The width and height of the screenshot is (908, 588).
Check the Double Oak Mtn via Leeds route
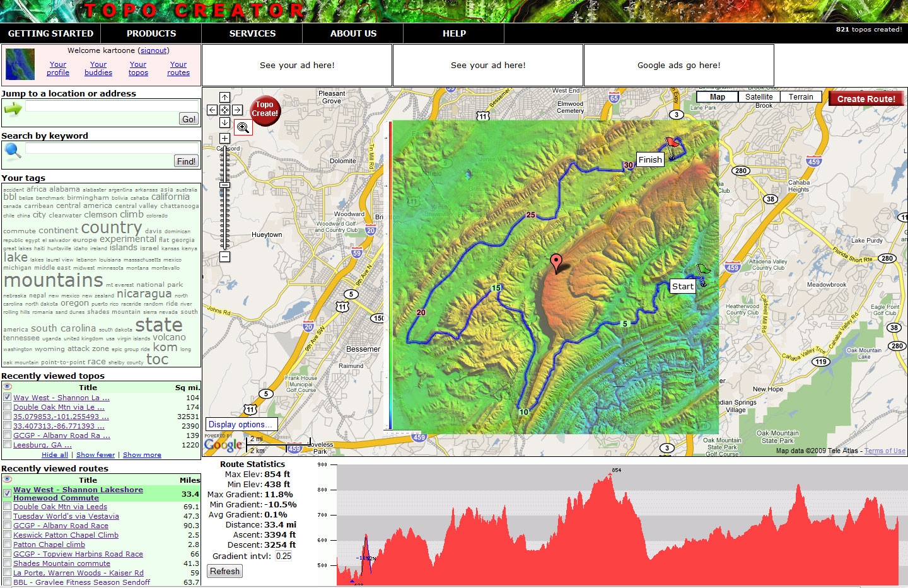pos(7,506)
